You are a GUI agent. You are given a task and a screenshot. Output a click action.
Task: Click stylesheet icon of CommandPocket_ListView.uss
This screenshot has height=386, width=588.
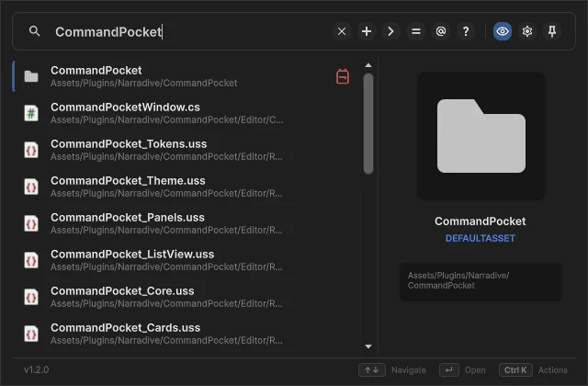tap(31, 260)
